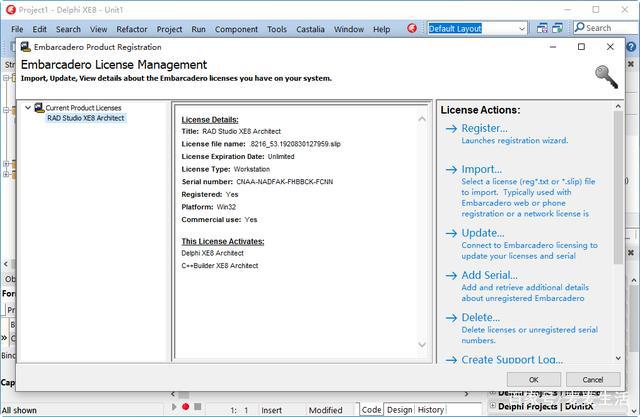Click the Unlimited expiration date value
The image size is (640, 417).
281,156
